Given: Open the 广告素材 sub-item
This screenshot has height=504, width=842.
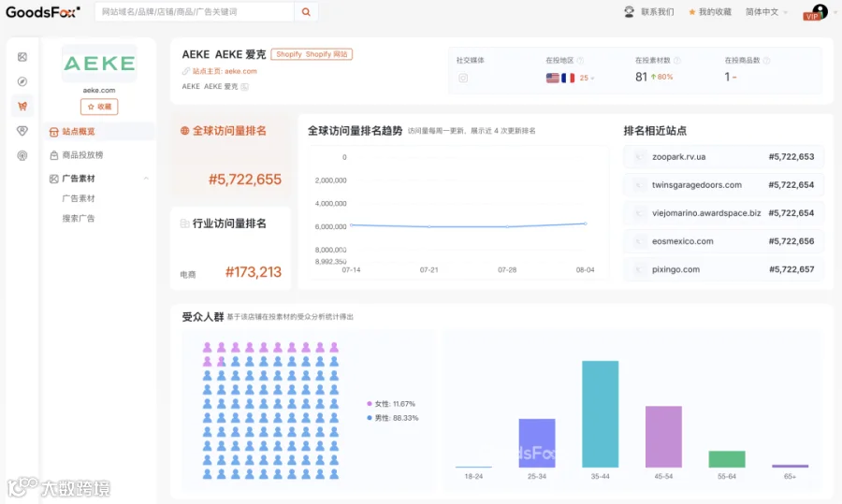Looking at the screenshot, I should point(79,198).
